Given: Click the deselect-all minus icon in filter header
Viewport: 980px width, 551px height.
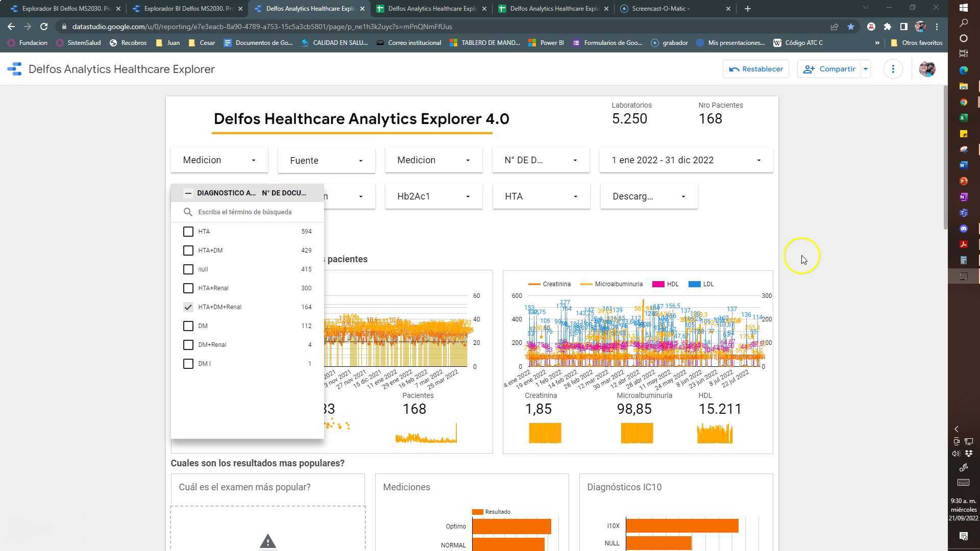Looking at the screenshot, I should [x=188, y=193].
